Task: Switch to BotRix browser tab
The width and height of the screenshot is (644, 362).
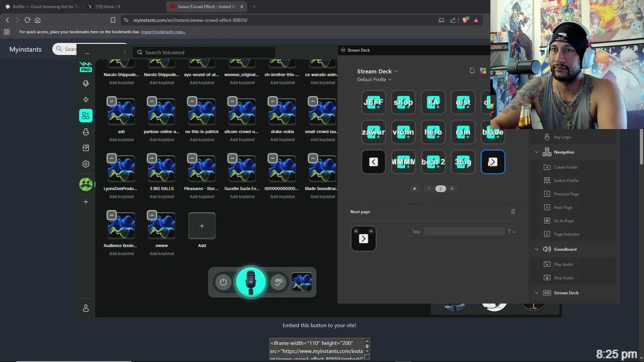Action: click(42, 7)
